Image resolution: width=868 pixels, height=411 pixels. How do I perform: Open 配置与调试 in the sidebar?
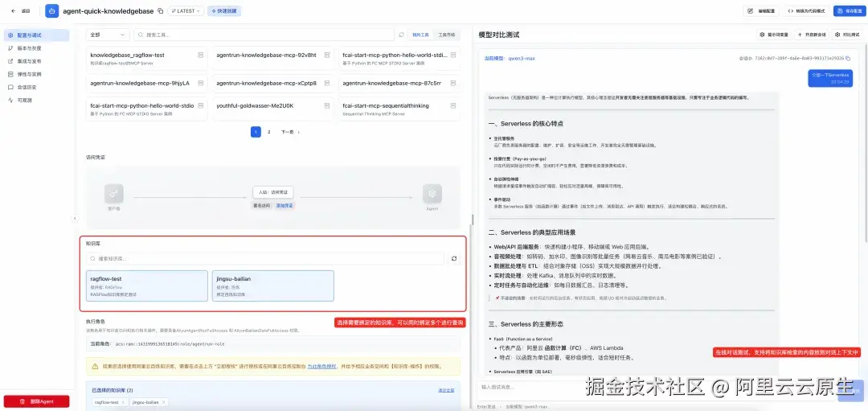point(36,35)
